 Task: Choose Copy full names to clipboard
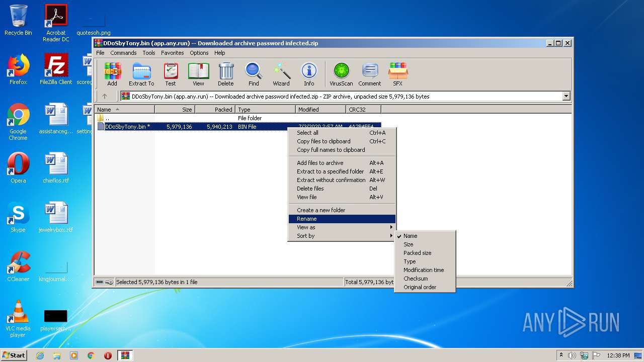point(342,150)
